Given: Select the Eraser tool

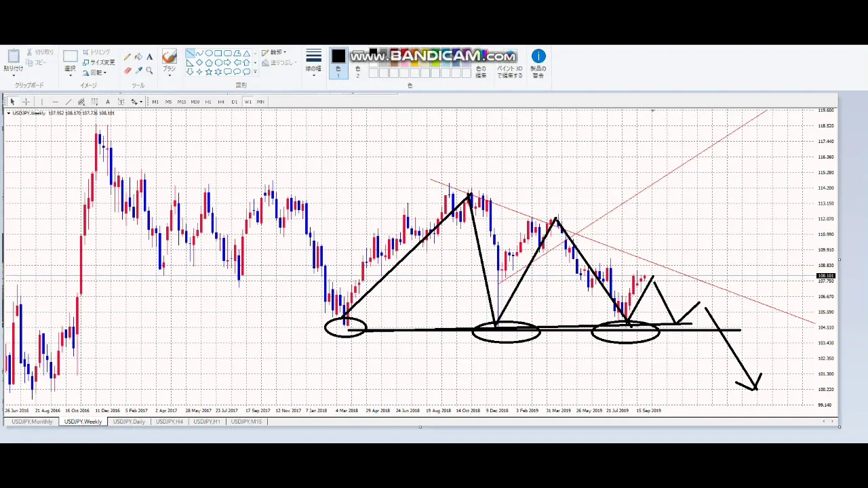Looking at the screenshot, I should pyautogui.click(x=127, y=70).
